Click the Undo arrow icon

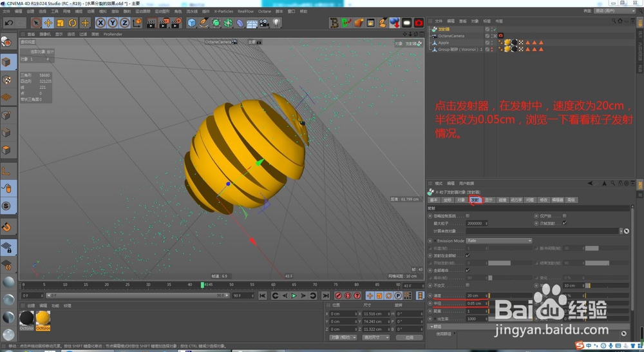9,23
